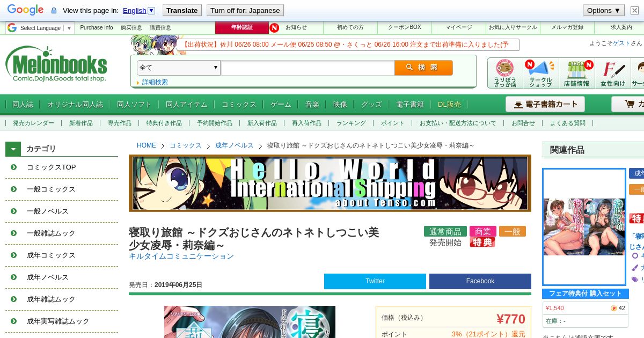
Task: Open the クーポンBOX menu item
Action: click(x=405, y=27)
